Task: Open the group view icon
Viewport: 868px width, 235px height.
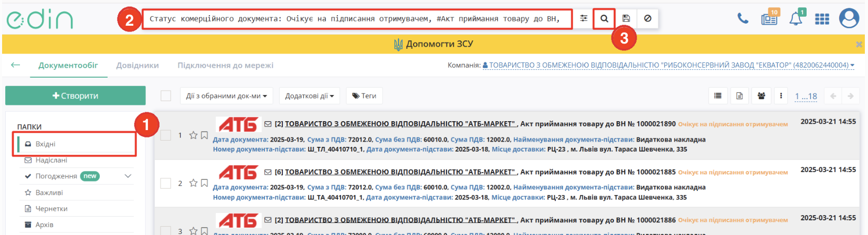Action: coord(761,96)
